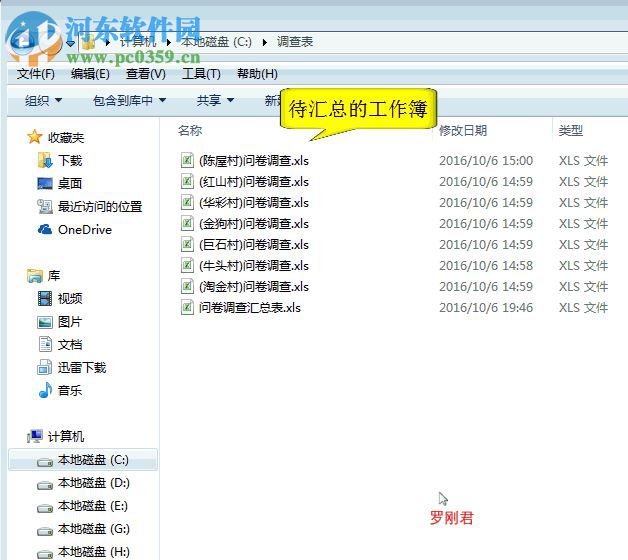Click the 桌面 desktop icon in sidebar

click(x=45, y=183)
